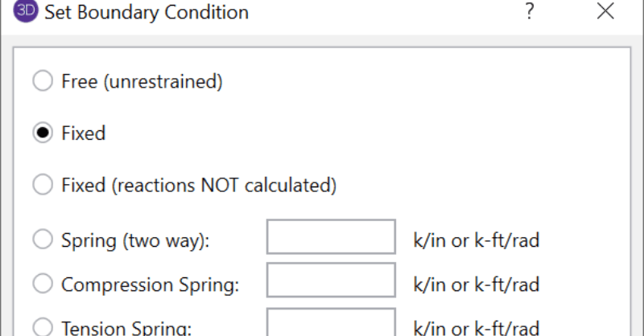Click into the Compression Spring value box

coord(331,283)
